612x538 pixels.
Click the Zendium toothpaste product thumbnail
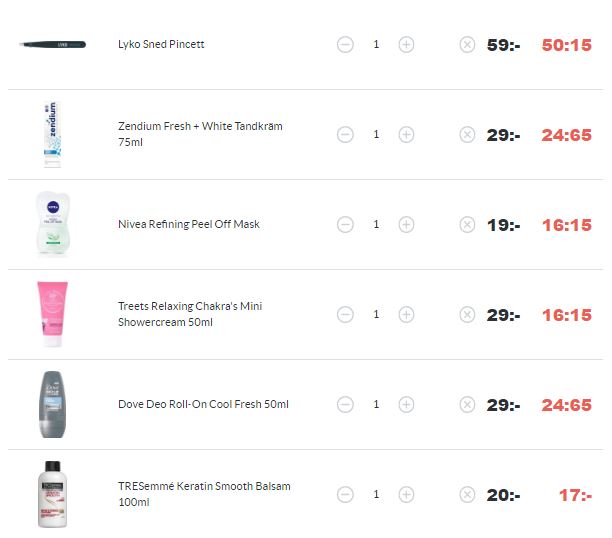[52, 135]
